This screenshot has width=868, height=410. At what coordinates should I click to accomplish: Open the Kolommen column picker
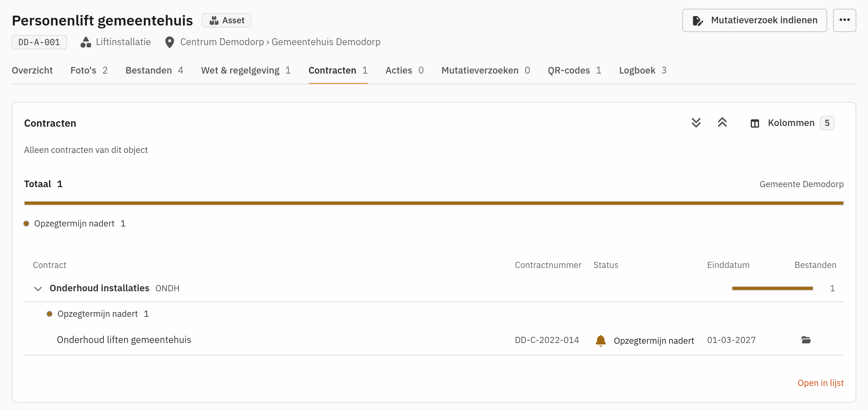tap(792, 123)
